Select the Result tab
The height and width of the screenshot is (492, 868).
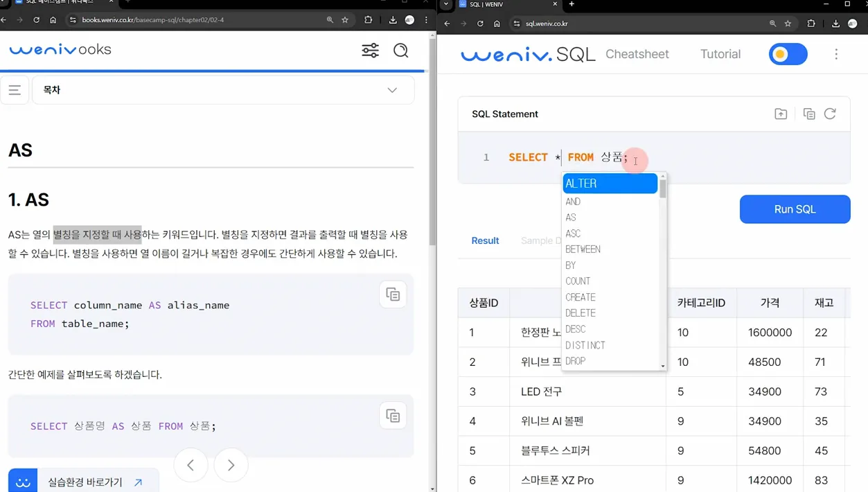[x=485, y=240]
